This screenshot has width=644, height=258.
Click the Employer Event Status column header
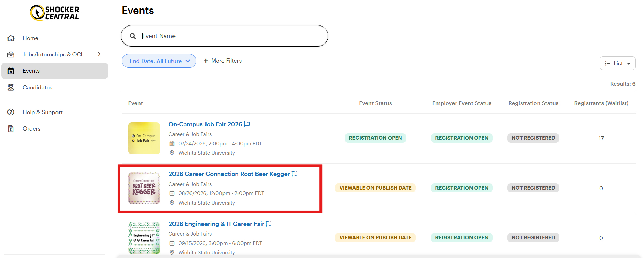click(462, 103)
